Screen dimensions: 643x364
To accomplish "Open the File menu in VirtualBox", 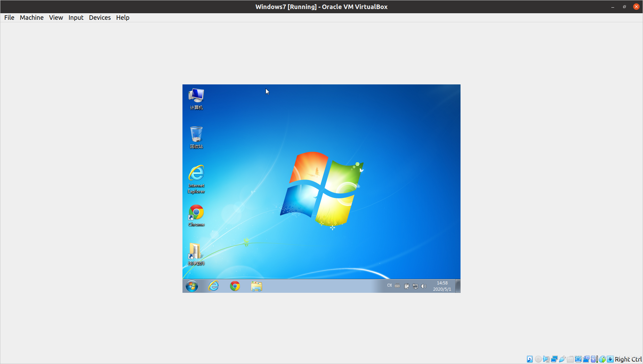I will click(x=9, y=17).
